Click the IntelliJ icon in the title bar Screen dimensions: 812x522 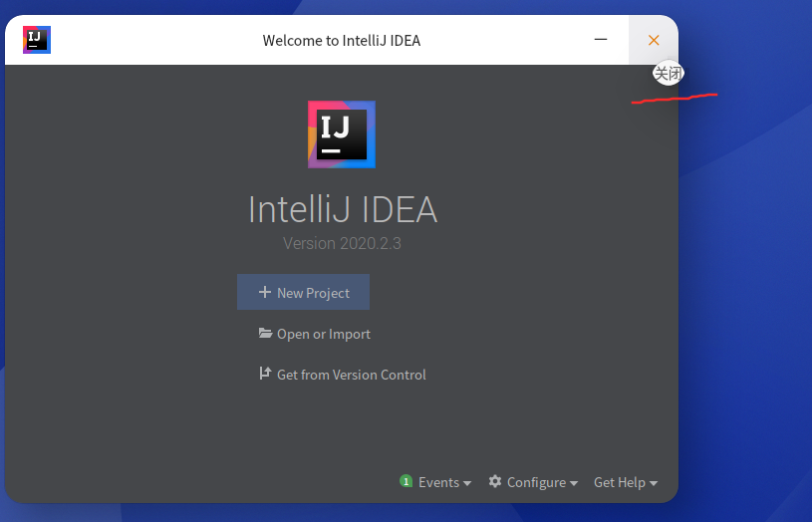point(37,40)
